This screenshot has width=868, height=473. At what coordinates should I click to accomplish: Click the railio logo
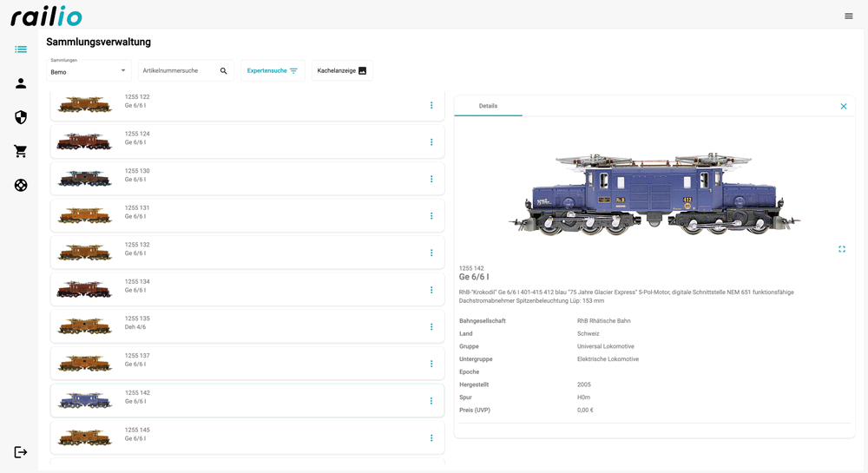[x=47, y=16]
